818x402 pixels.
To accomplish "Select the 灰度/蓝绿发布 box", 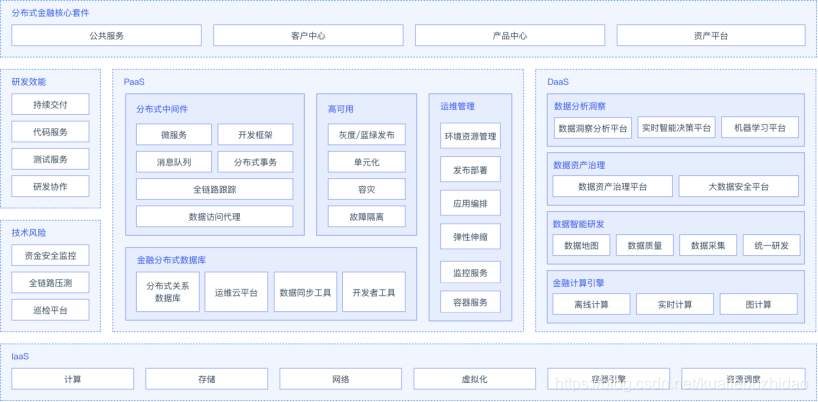I will [x=367, y=135].
